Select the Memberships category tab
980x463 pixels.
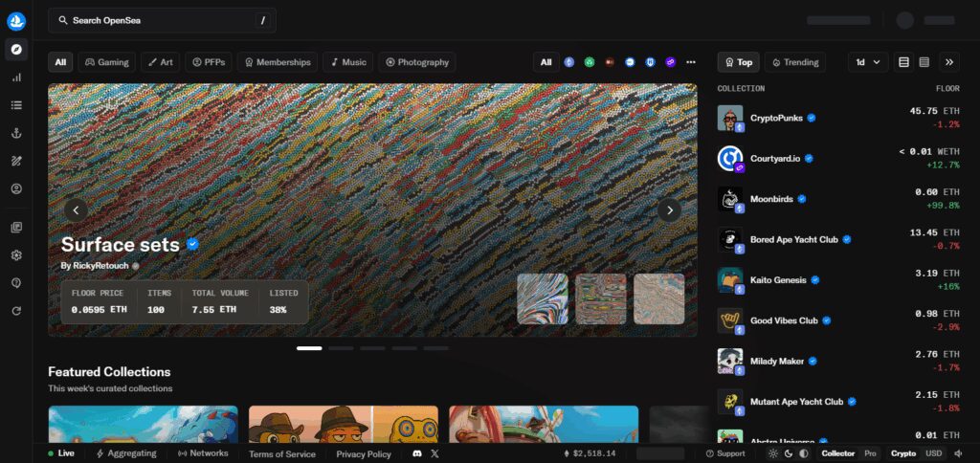(278, 62)
